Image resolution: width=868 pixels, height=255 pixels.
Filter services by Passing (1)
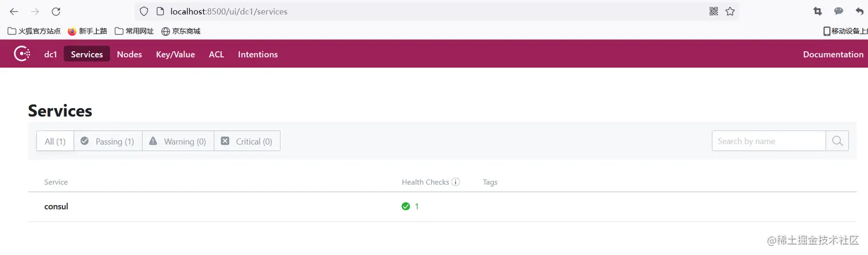pyautogui.click(x=108, y=141)
